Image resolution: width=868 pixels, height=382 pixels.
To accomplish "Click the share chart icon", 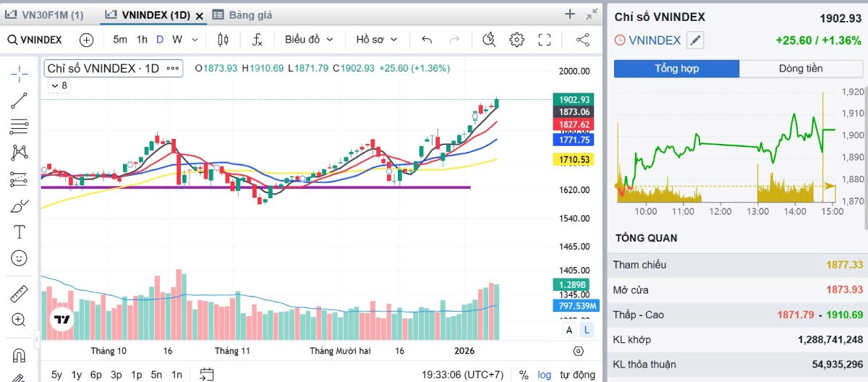I will 583,40.
